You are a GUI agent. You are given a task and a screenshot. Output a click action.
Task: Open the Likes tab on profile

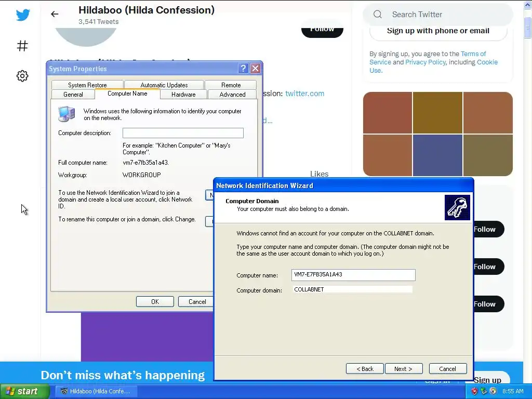(320, 174)
